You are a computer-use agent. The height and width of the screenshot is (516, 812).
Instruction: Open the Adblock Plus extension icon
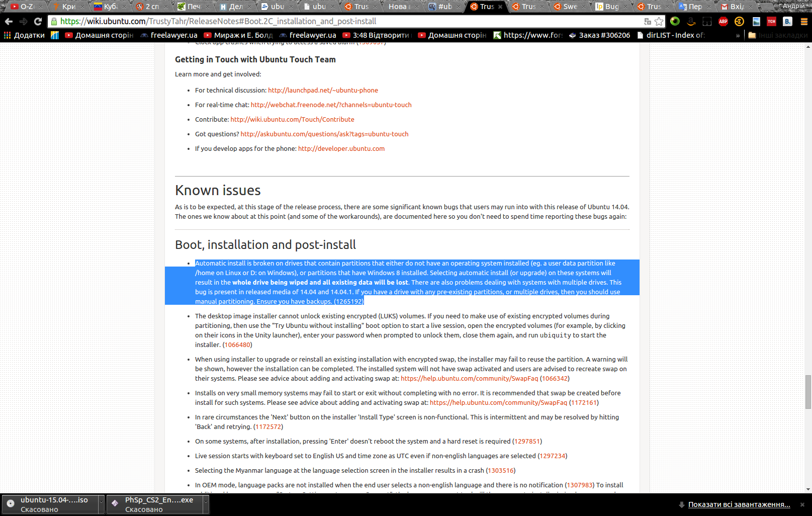tap(723, 22)
